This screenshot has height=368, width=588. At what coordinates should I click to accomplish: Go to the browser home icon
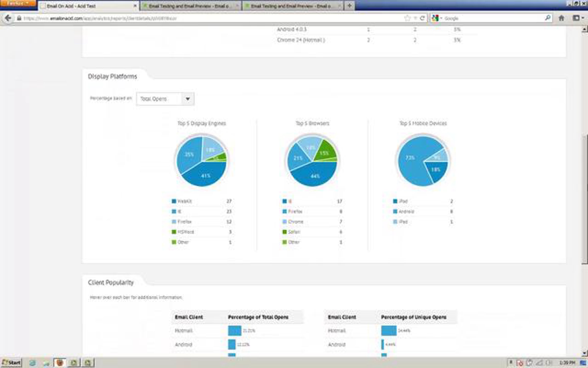(561, 18)
